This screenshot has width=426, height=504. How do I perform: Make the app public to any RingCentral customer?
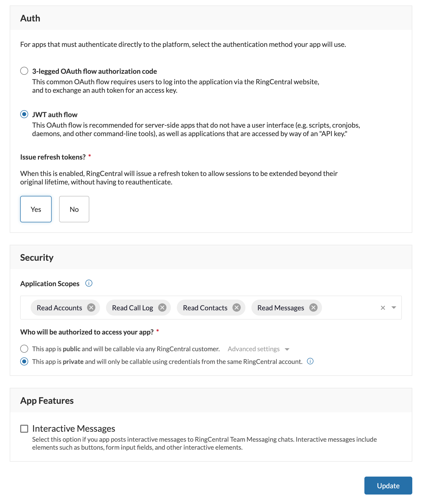(24, 349)
